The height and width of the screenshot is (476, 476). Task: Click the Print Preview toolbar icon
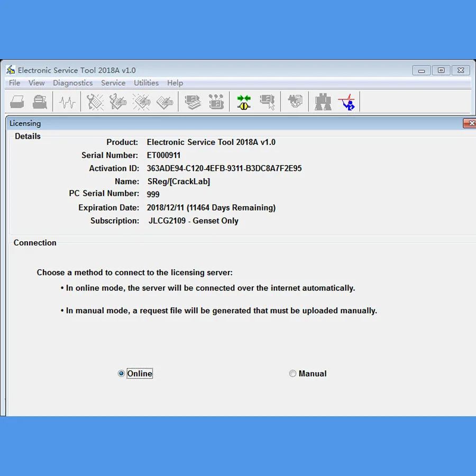coord(40,102)
